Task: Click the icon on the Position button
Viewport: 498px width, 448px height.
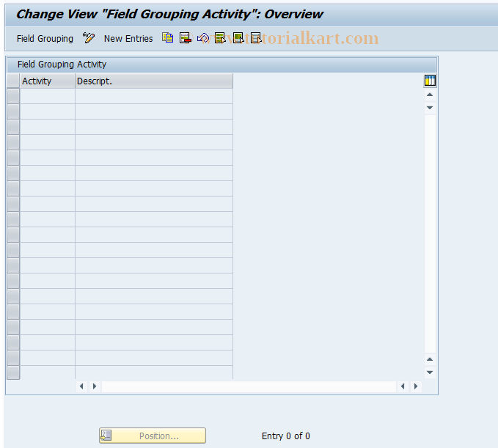Action: click(x=106, y=436)
